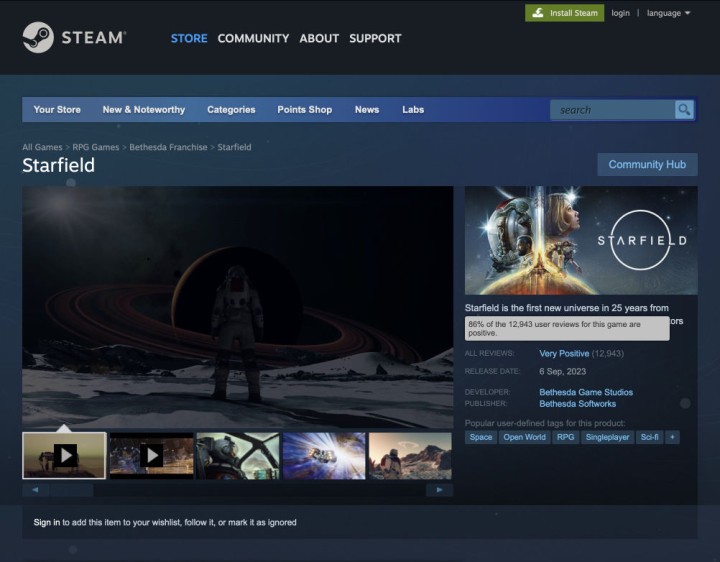720x562 pixels.
Task: Go to RPG Games breadcrumb
Action: [96, 147]
